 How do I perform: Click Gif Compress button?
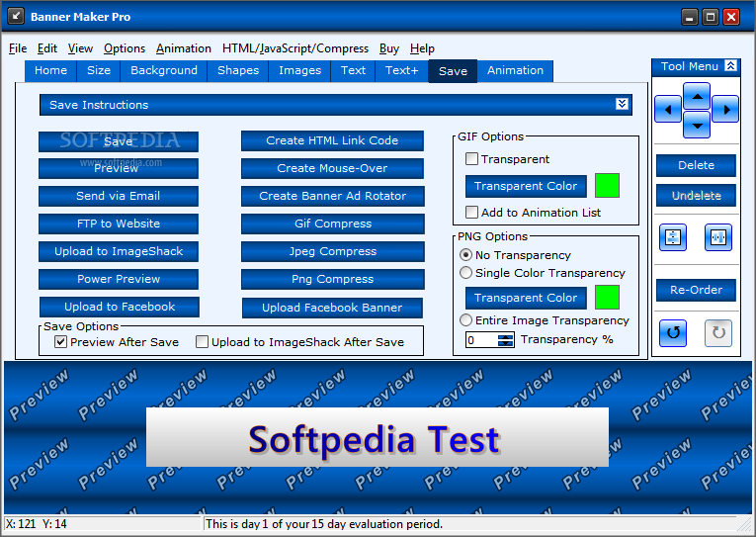333,224
